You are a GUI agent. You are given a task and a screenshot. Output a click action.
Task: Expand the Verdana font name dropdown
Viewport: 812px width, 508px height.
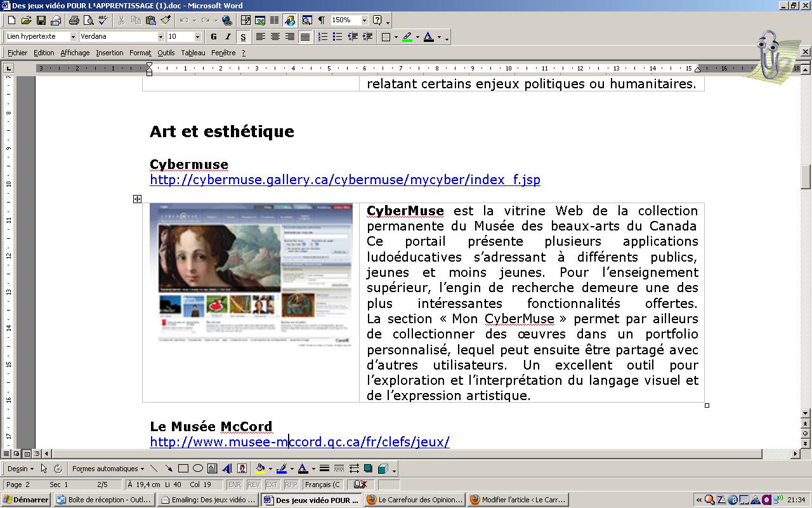tap(160, 37)
